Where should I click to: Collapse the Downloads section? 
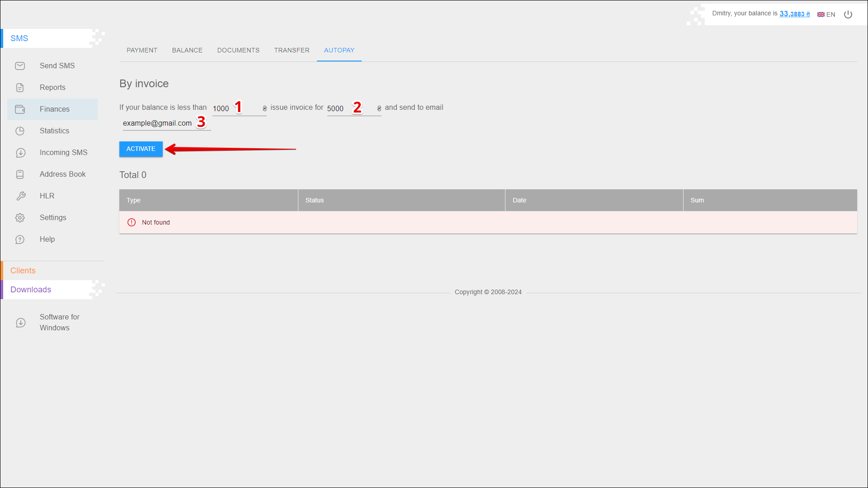tap(31, 290)
